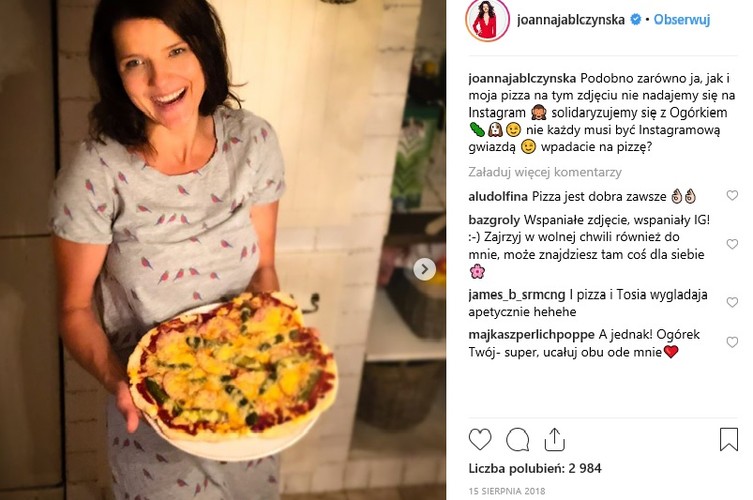Viewport: 753px width, 500px height.
Task: Like the post with the heart icon
Action: point(480,439)
